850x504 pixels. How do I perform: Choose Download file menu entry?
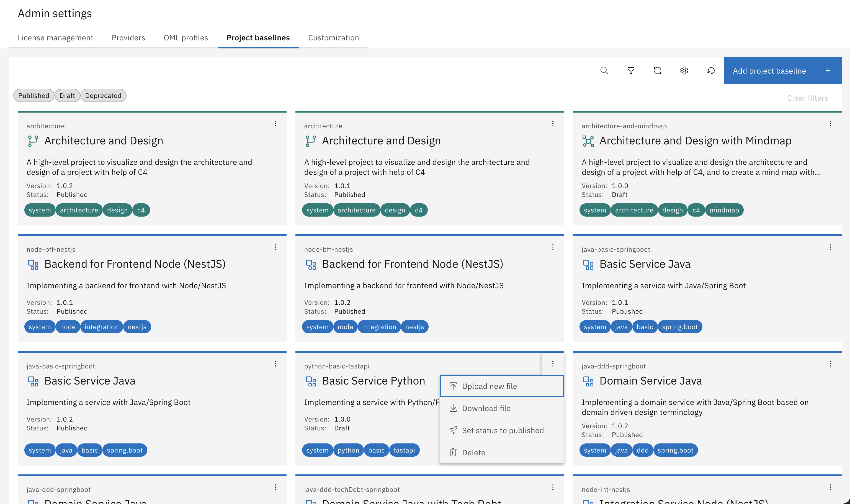click(502, 408)
